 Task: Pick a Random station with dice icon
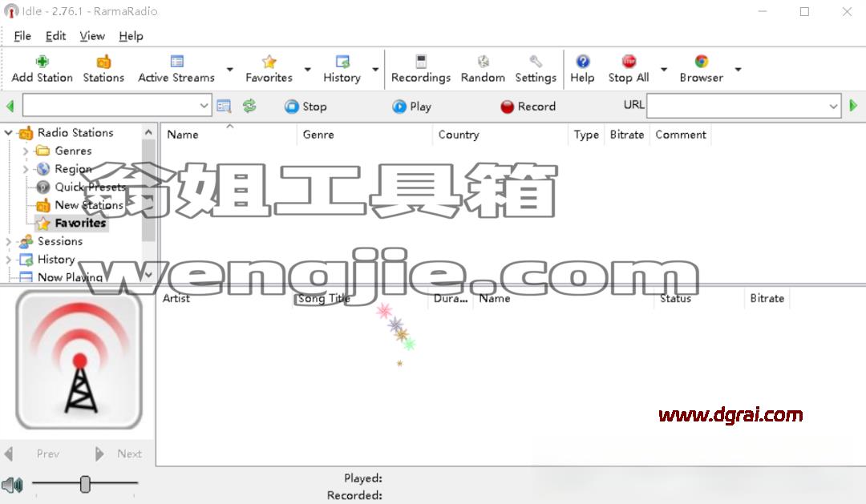click(483, 61)
